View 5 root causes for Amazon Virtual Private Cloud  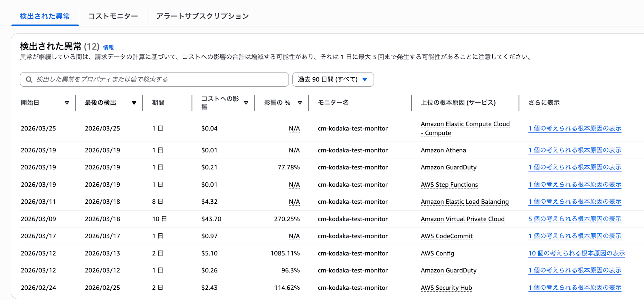click(574, 219)
